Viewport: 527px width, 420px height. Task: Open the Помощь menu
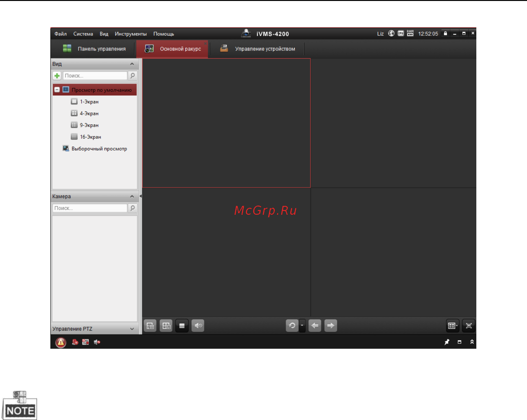pyautogui.click(x=164, y=34)
